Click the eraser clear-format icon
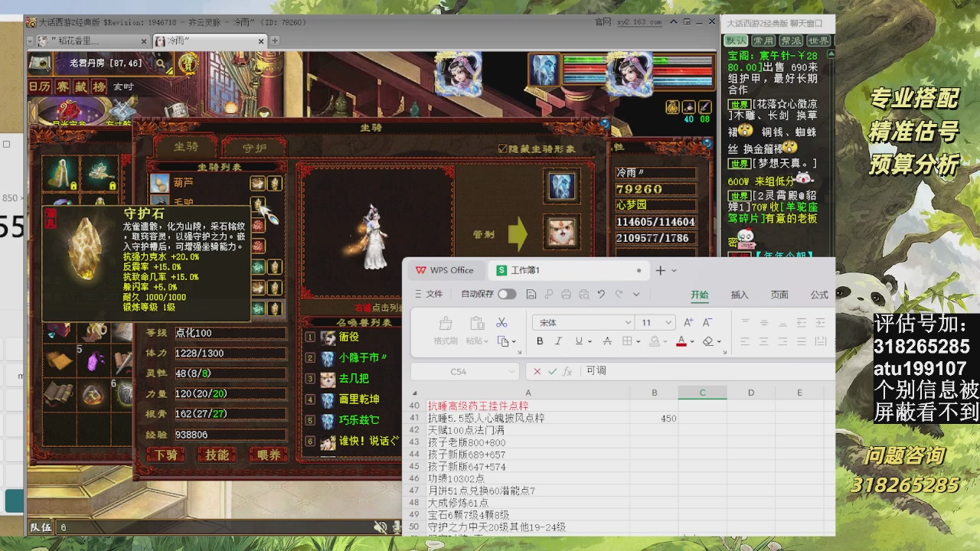 point(707,341)
